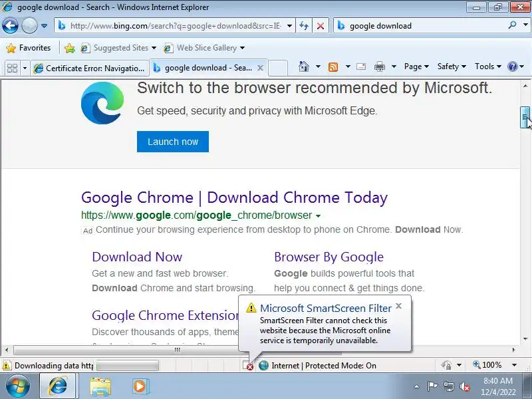532x399 pixels.
Task: Click the Read Mail envelope icon
Action: coord(361,66)
